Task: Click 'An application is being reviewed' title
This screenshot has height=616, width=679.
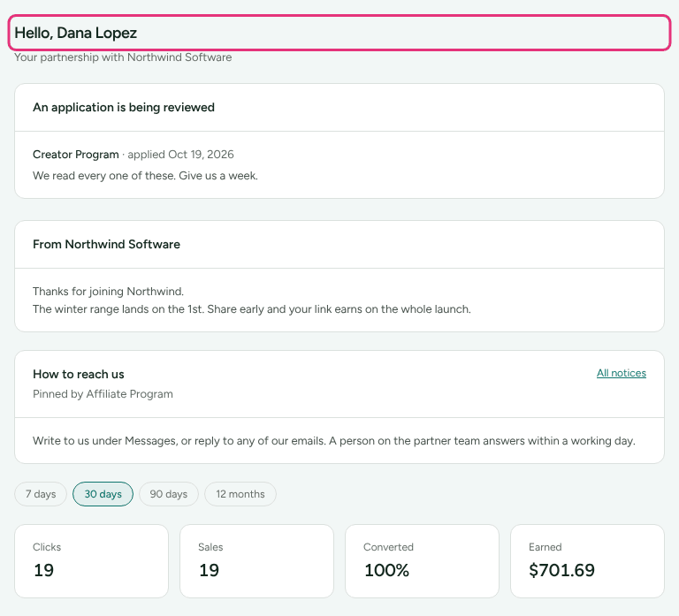Action: coord(124,107)
